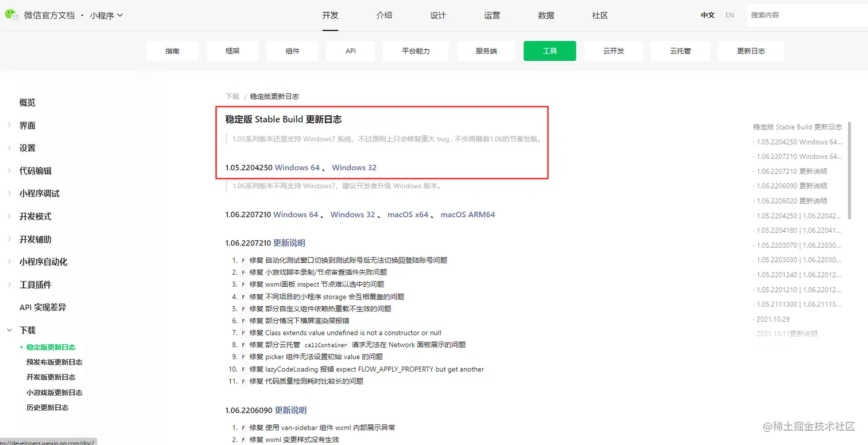Download 1.05.2204250 Windows 32 link
The image size is (868, 445).
pos(354,167)
